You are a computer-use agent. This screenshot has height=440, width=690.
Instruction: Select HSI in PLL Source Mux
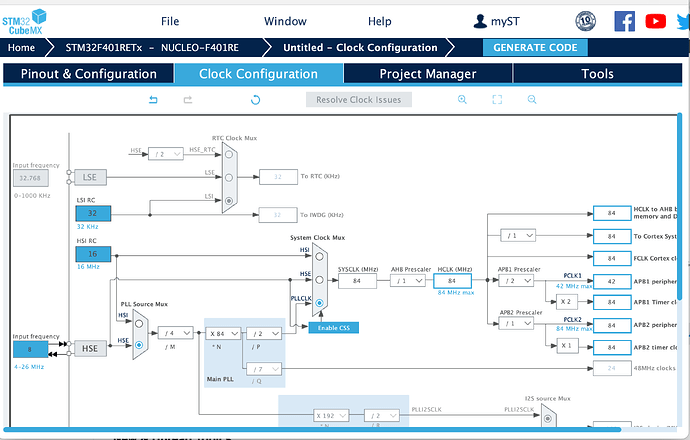(x=139, y=323)
